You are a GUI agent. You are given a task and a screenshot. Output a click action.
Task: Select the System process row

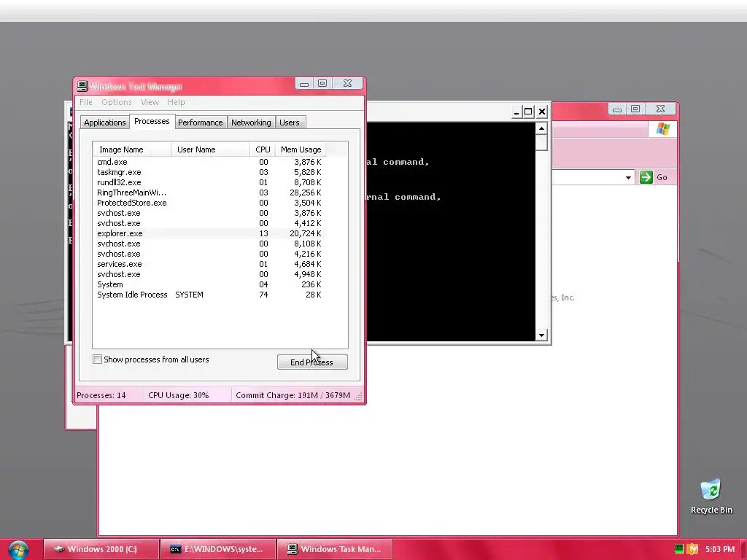coord(209,285)
